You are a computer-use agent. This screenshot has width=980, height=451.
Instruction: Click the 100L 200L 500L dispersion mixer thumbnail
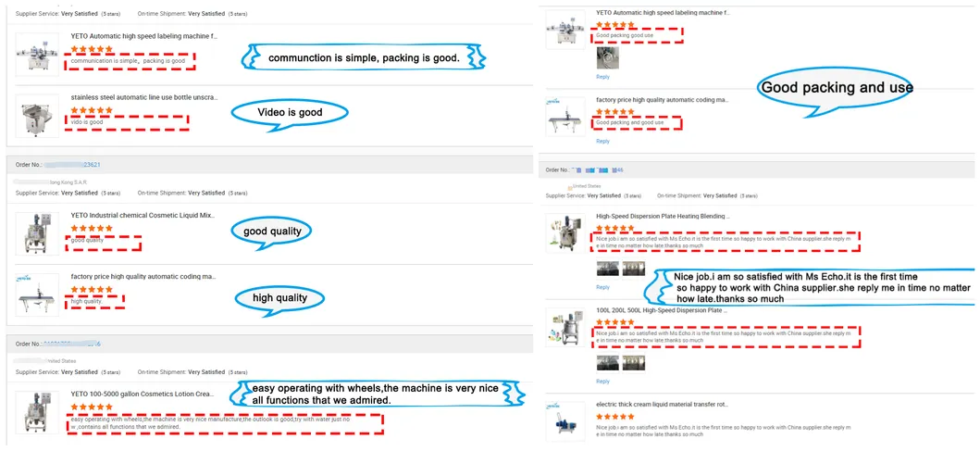click(x=565, y=327)
